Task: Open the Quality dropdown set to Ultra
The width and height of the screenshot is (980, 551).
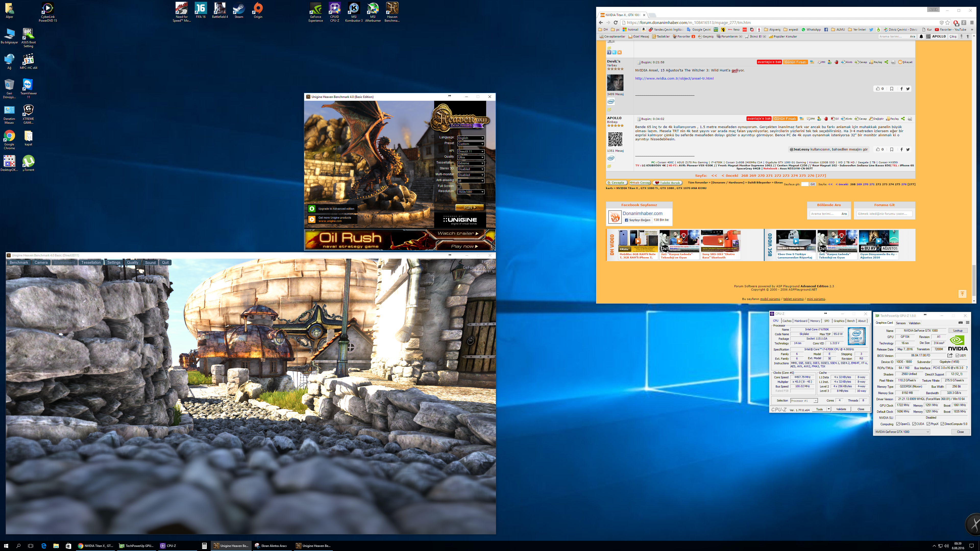Action: point(471,157)
